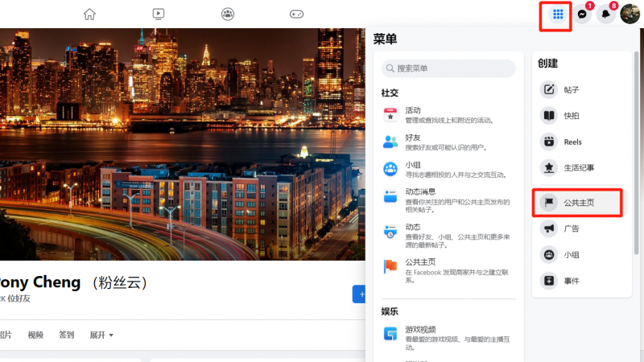Open 活动 events calendar icon

(390, 115)
